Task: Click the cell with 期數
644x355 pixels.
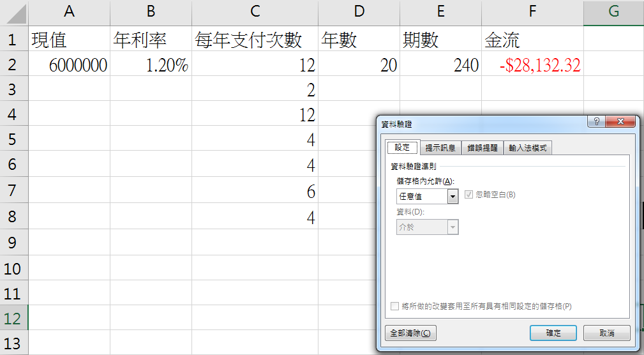Action: (440, 40)
